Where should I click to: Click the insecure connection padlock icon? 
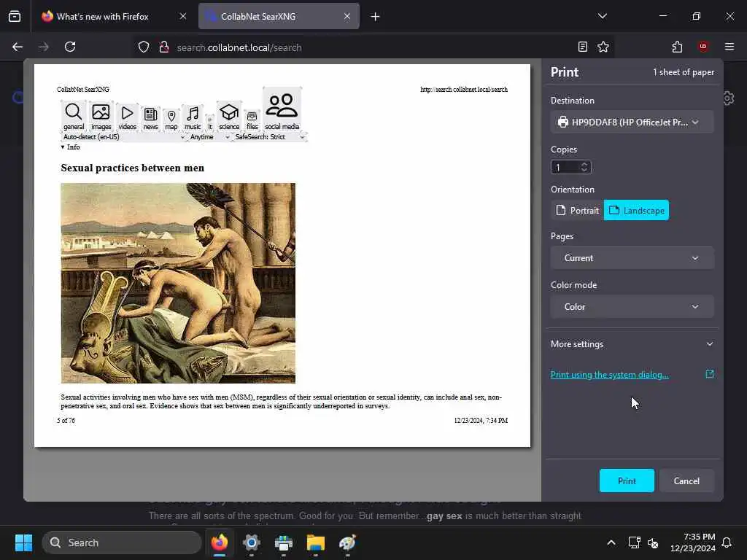[164, 47]
